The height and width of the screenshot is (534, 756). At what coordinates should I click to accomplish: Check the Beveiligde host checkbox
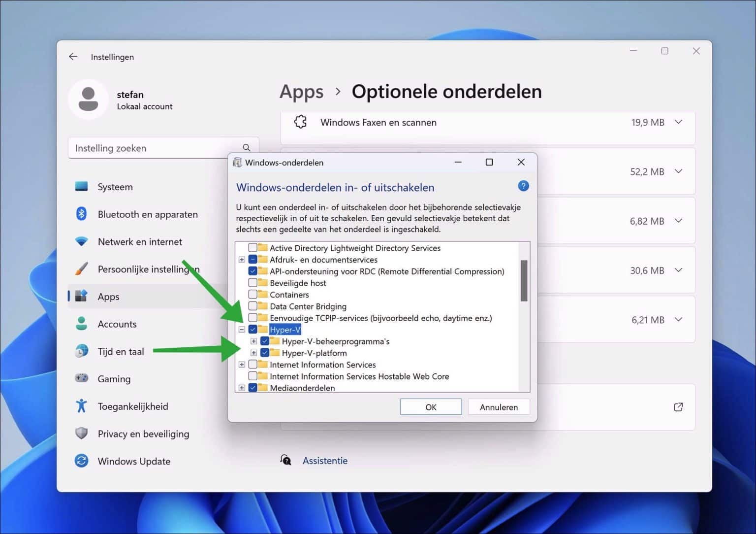point(253,283)
